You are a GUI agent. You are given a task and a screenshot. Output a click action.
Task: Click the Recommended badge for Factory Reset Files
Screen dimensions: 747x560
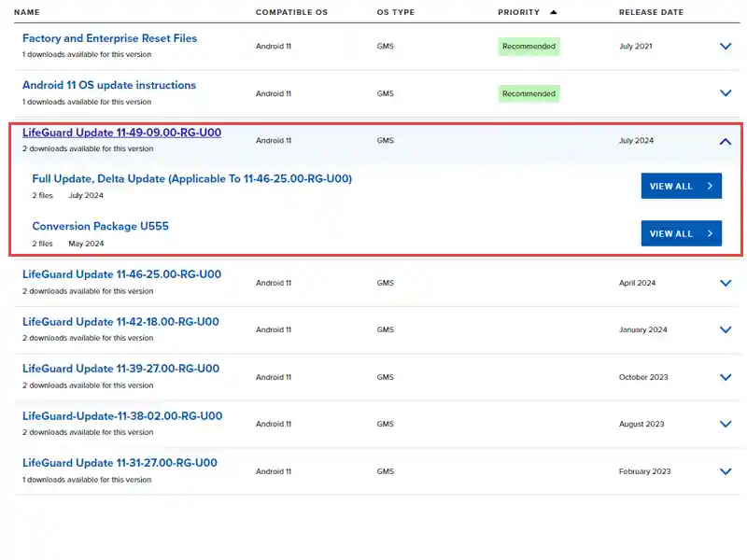click(x=529, y=46)
